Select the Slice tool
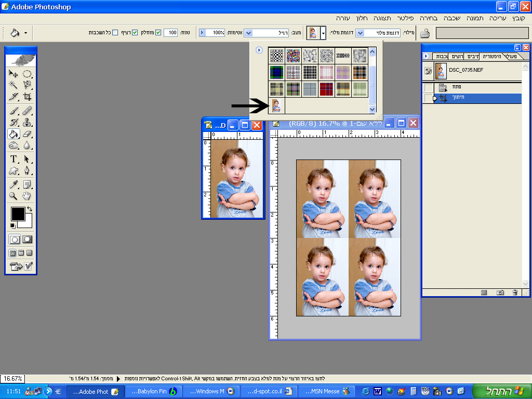The width and height of the screenshot is (532, 399). point(14,97)
